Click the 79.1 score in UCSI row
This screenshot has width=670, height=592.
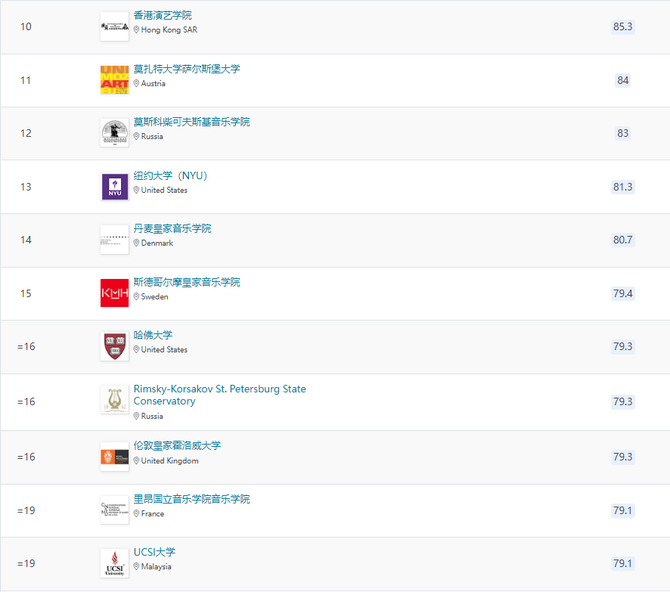623,563
